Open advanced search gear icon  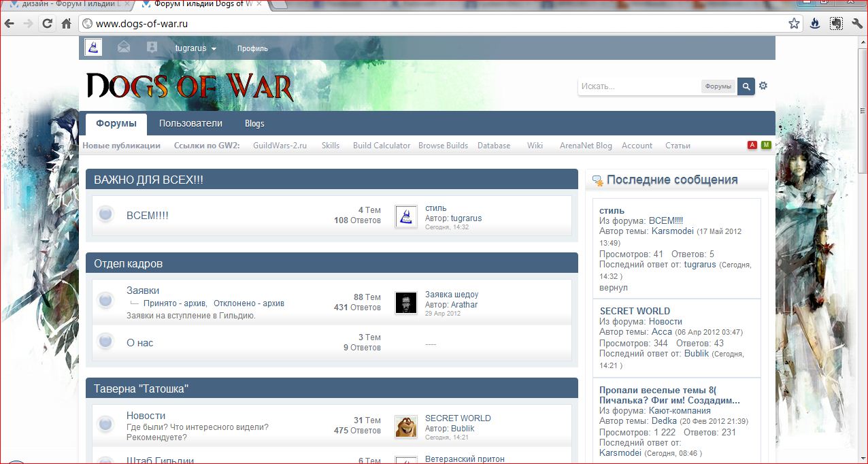click(763, 86)
